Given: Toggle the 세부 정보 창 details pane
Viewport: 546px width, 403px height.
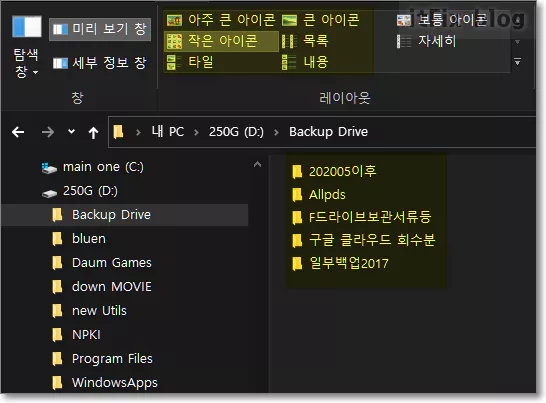Looking at the screenshot, I should click(100, 63).
